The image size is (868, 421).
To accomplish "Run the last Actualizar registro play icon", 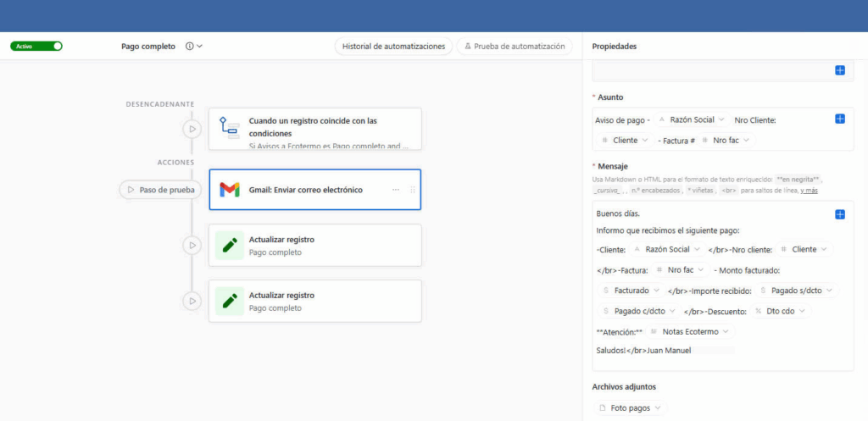I will (x=192, y=301).
